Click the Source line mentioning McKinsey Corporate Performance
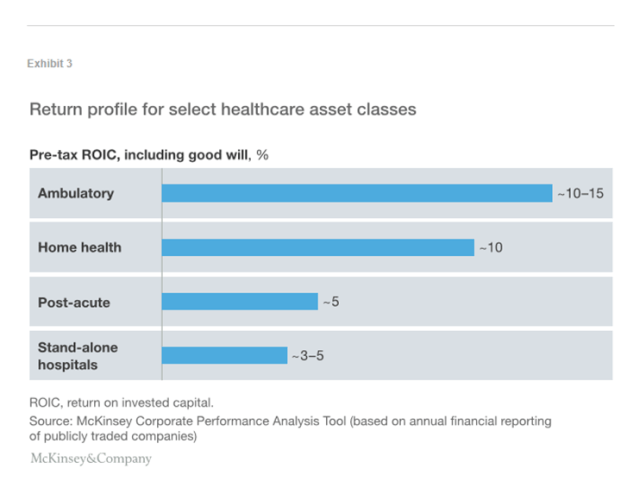Viewport: 627px width, 487px height. pos(290,422)
